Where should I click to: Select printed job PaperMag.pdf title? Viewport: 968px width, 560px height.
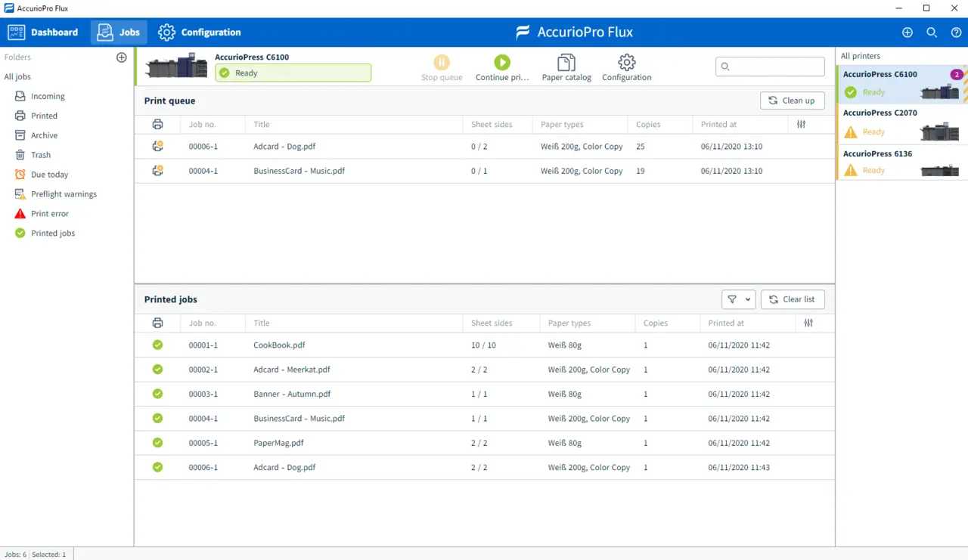coord(279,443)
